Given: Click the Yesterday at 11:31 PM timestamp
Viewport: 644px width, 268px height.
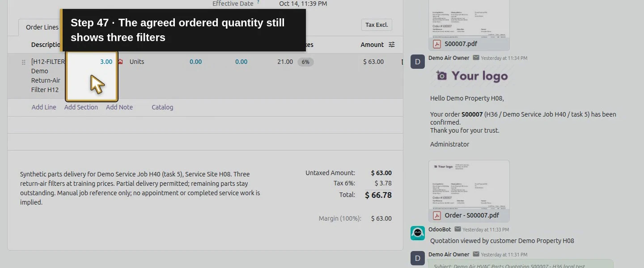Looking at the screenshot, I should click(x=504, y=255).
